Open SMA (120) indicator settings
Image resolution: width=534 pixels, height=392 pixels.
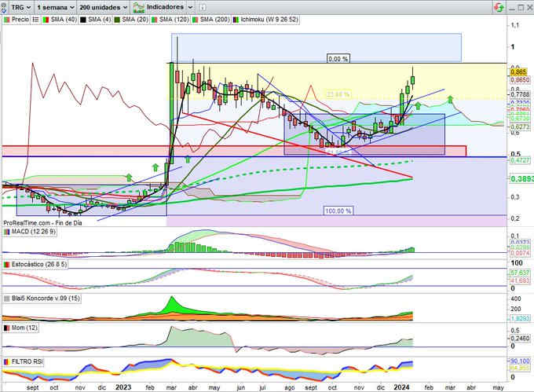click(x=174, y=20)
